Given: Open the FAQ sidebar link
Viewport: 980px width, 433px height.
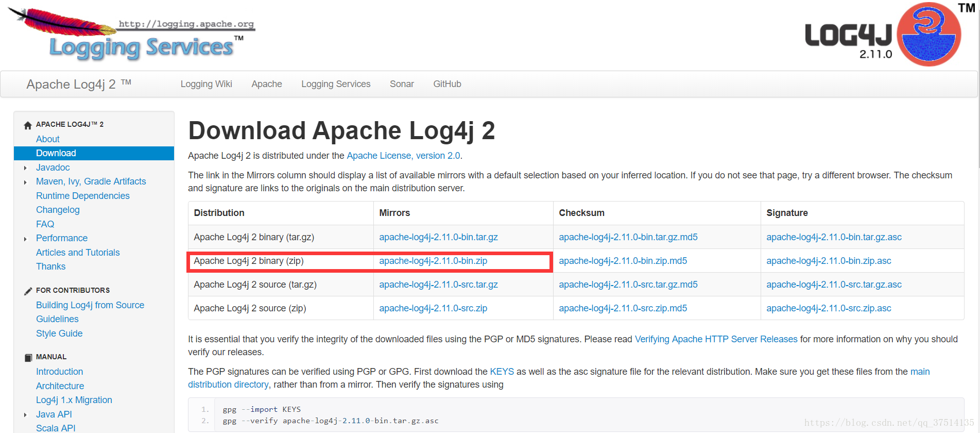Looking at the screenshot, I should click(45, 224).
